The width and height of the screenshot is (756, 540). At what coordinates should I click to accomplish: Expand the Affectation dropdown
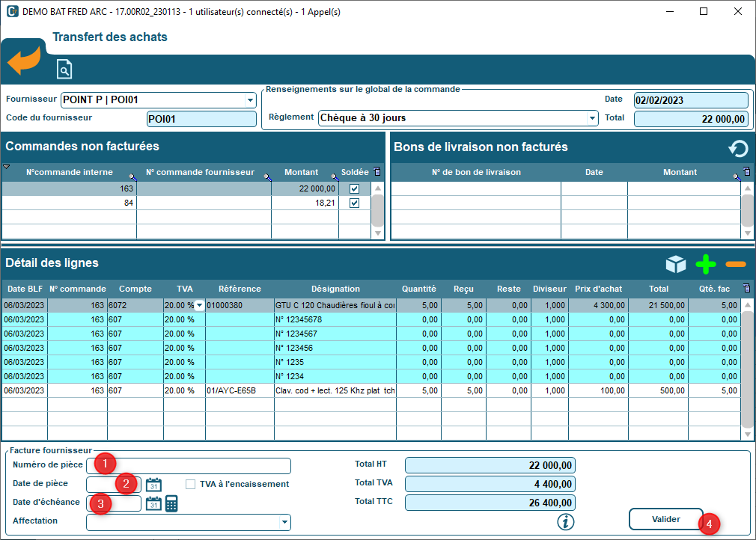284,522
